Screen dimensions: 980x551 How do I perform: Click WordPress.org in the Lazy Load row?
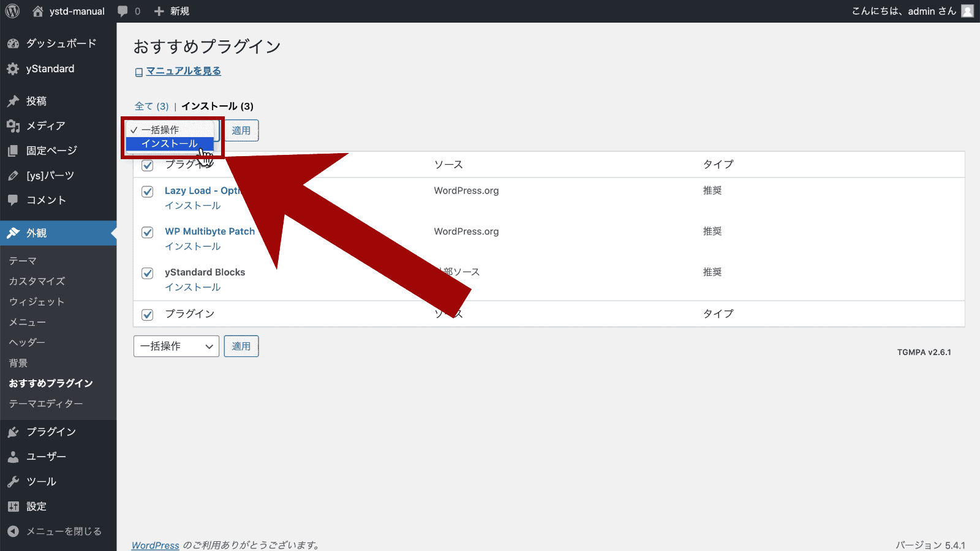(467, 190)
